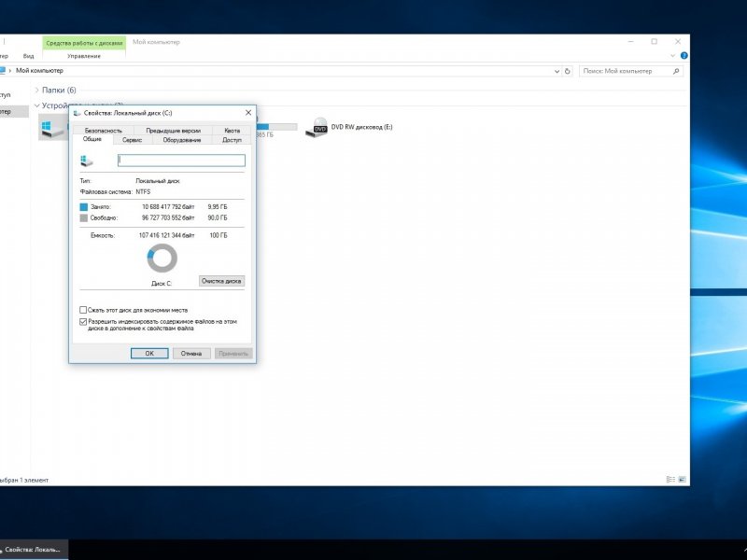This screenshot has width=747, height=560.
Task: Click the drive icon in the Properties title bar
Action: coord(77,113)
